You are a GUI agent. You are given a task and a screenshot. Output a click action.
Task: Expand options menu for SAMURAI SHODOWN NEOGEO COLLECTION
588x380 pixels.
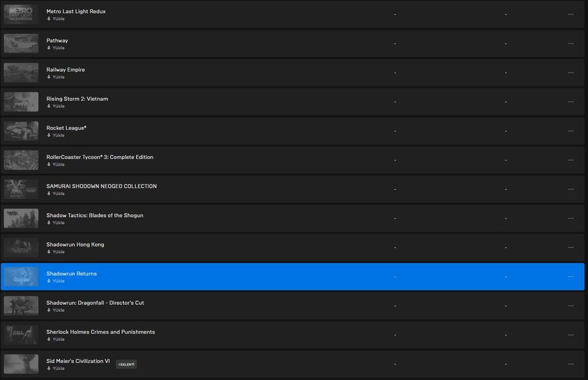(x=570, y=189)
